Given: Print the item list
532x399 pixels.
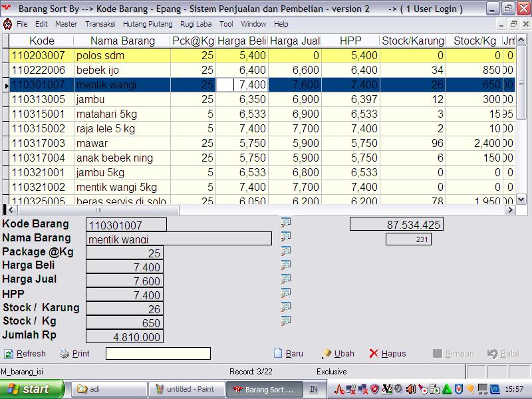Looking at the screenshot, I should [74, 354].
